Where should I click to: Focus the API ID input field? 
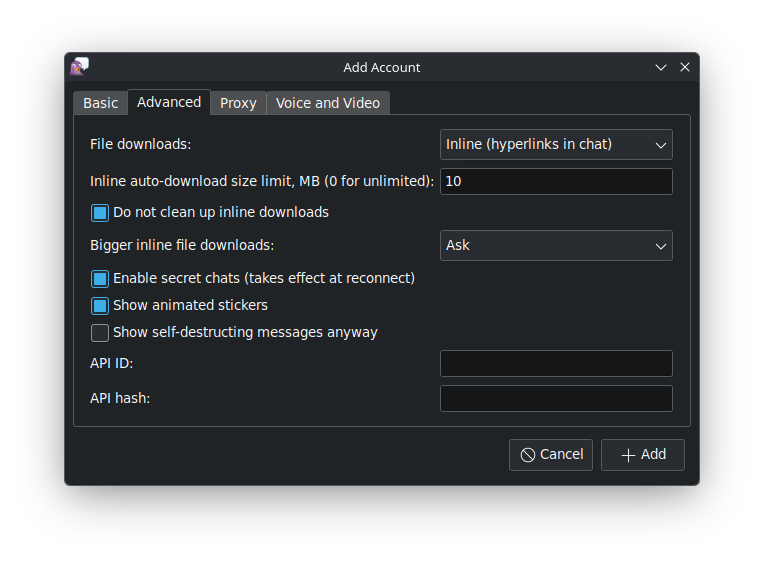pos(556,363)
